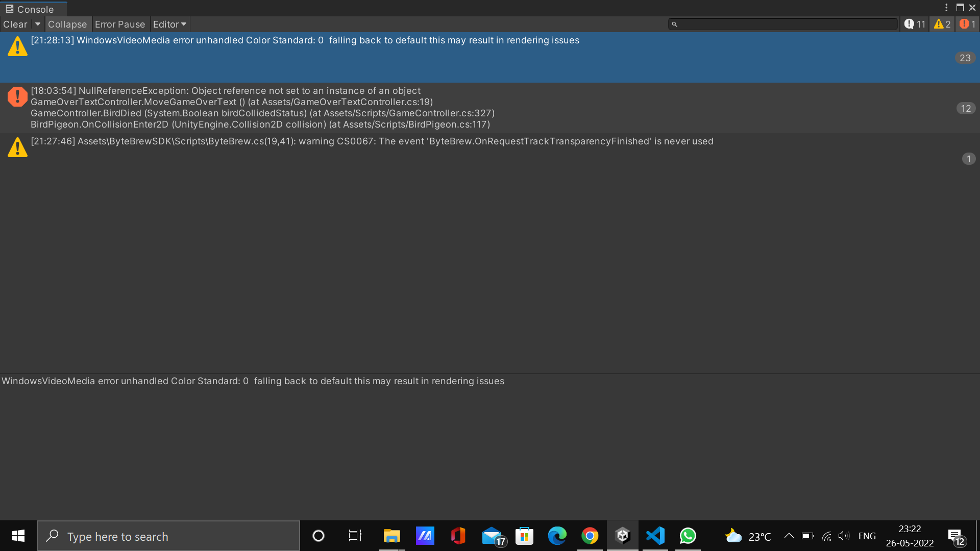Open Google Chrome from taskbar
This screenshot has height=551, width=980.
(x=590, y=536)
